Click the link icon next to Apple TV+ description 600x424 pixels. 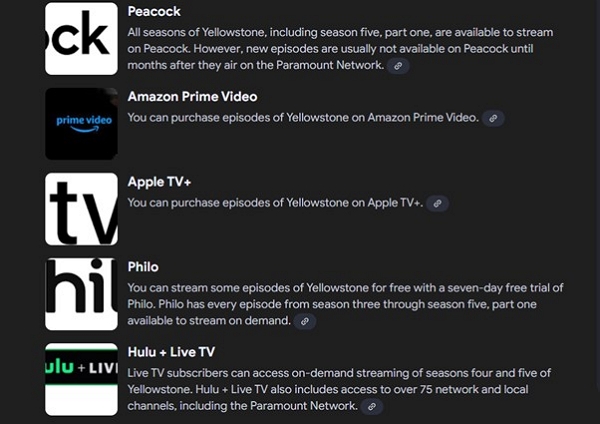(x=437, y=203)
